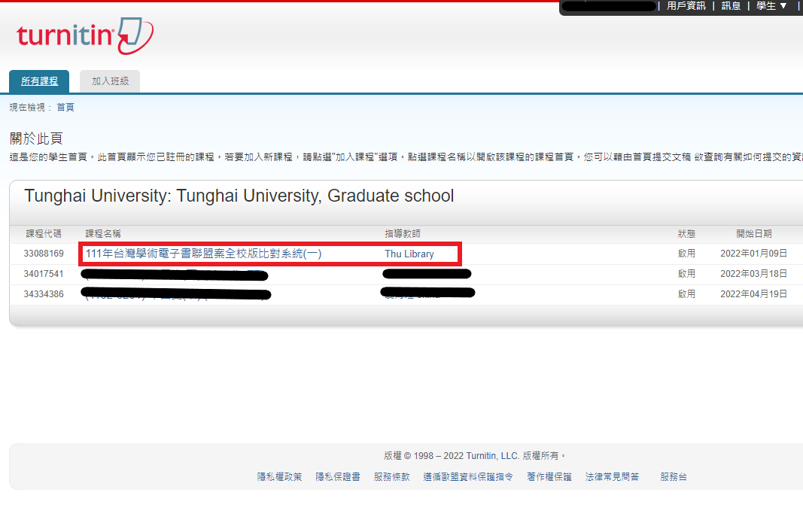Screen dimensions: 803x532
Task: Click the 狀態 column header
Action: [x=686, y=233]
